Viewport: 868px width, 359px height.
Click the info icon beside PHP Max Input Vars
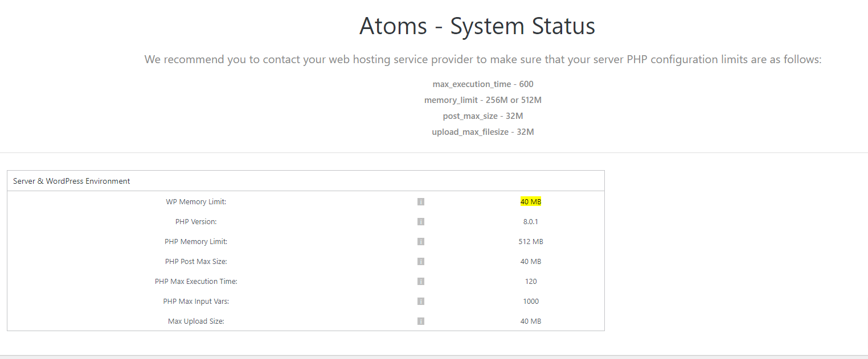coord(421,301)
